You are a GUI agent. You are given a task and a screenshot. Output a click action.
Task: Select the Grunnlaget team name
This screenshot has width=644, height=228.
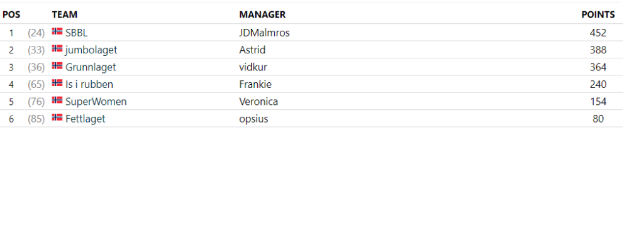[x=91, y=67]
